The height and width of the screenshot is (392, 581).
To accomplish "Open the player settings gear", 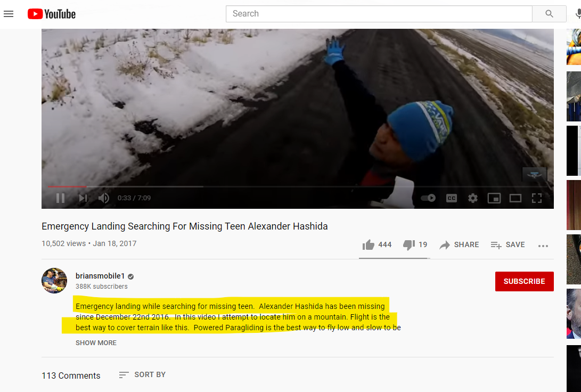I will tap(473, 198).
